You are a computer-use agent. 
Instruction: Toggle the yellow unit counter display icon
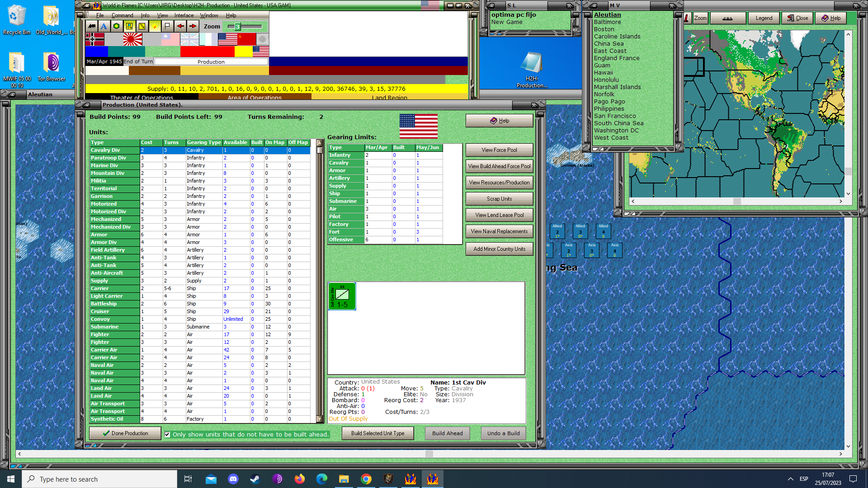point(129,26)
